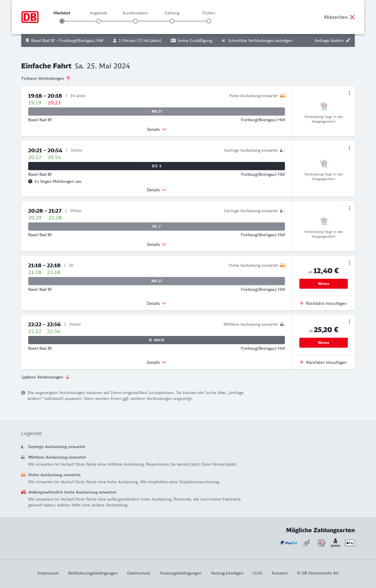This screenshot has height=588, width=376.
Task: Open three-dot menu for IC 60470 connection
Action: click(349, 322)
